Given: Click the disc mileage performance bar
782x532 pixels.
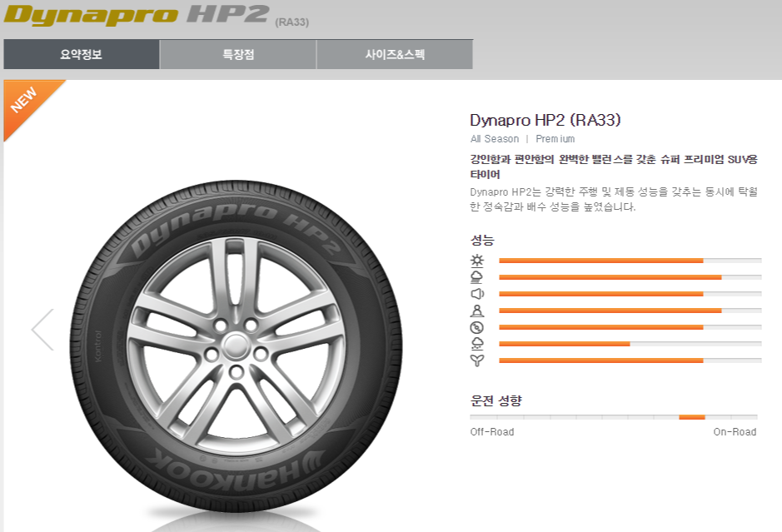Looking at the screenshot, I should coord(630,327).
